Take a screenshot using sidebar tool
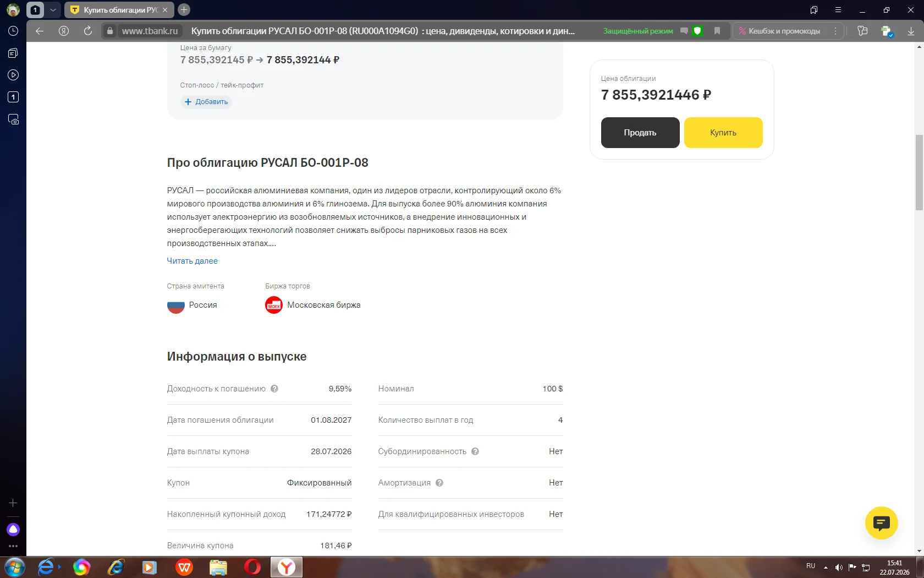This screenshot has width=924, height=578. tap(13, 119)
